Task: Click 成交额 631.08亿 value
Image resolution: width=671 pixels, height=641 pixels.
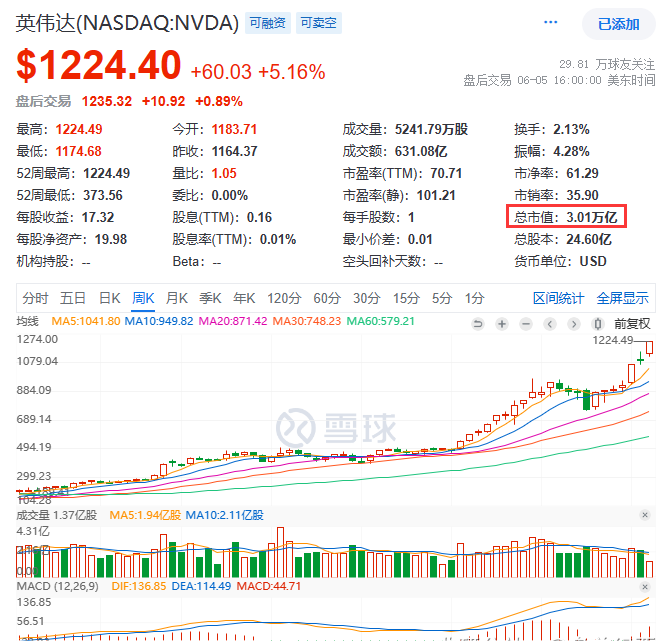Action: (421, 151)
